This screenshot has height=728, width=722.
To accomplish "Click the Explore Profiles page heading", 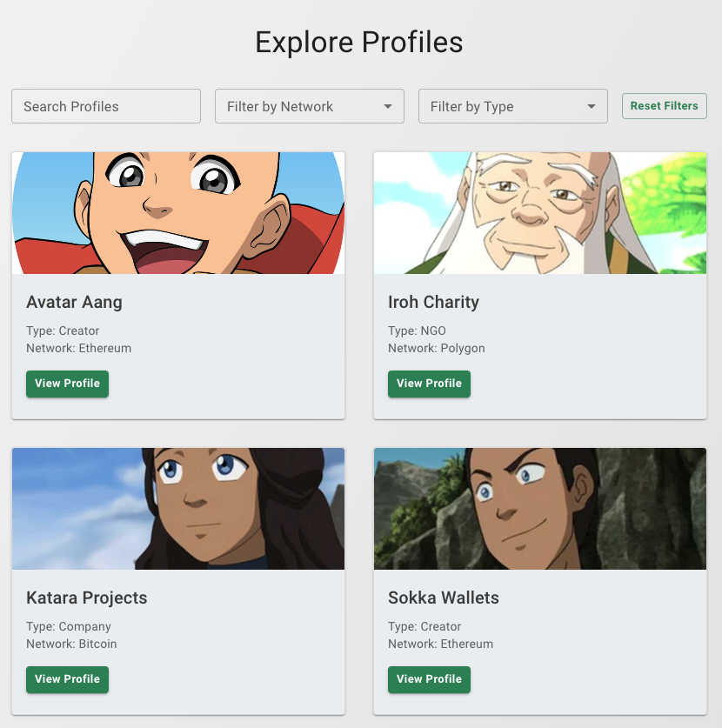I will (x=358, y=42).
